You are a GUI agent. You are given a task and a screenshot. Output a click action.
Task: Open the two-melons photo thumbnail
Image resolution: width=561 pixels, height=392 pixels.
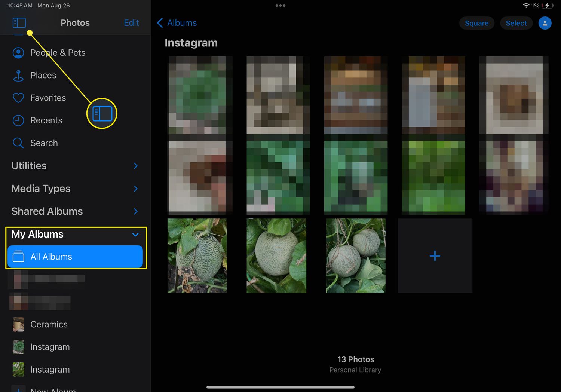point(355,256)
